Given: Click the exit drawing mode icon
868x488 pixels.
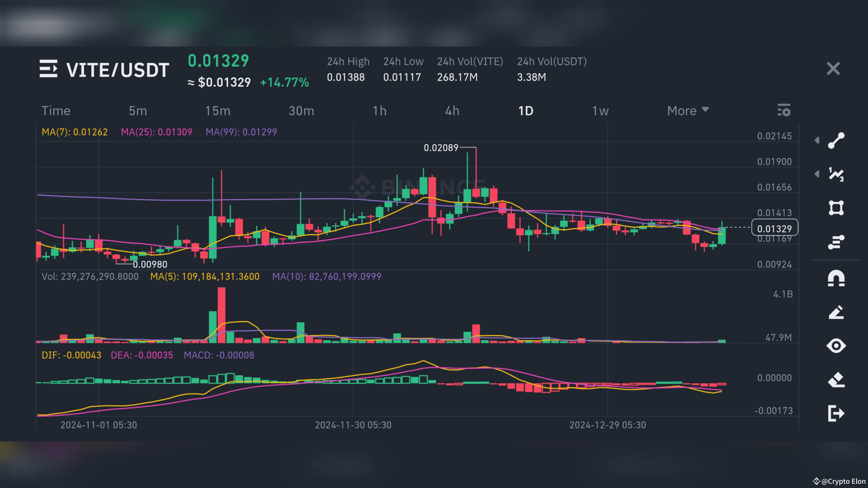Looking at the screenshot, I should click(x=836, y=413).
